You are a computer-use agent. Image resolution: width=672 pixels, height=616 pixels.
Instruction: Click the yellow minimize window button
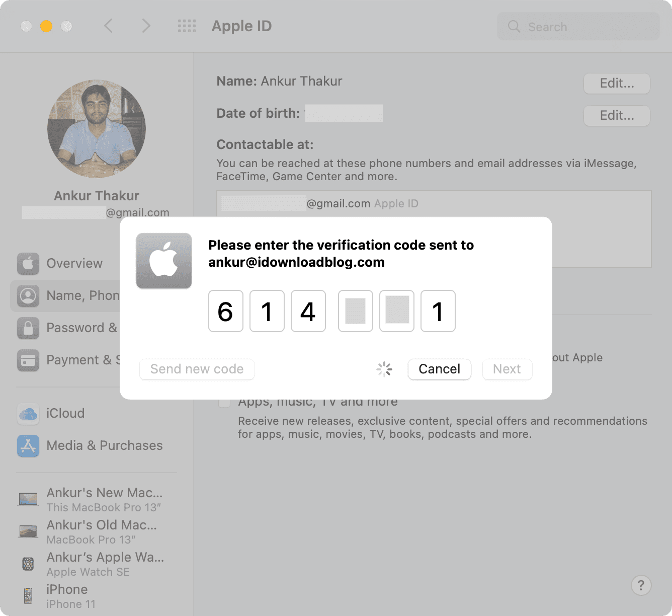pyautogui.click(x=46, y=26)
